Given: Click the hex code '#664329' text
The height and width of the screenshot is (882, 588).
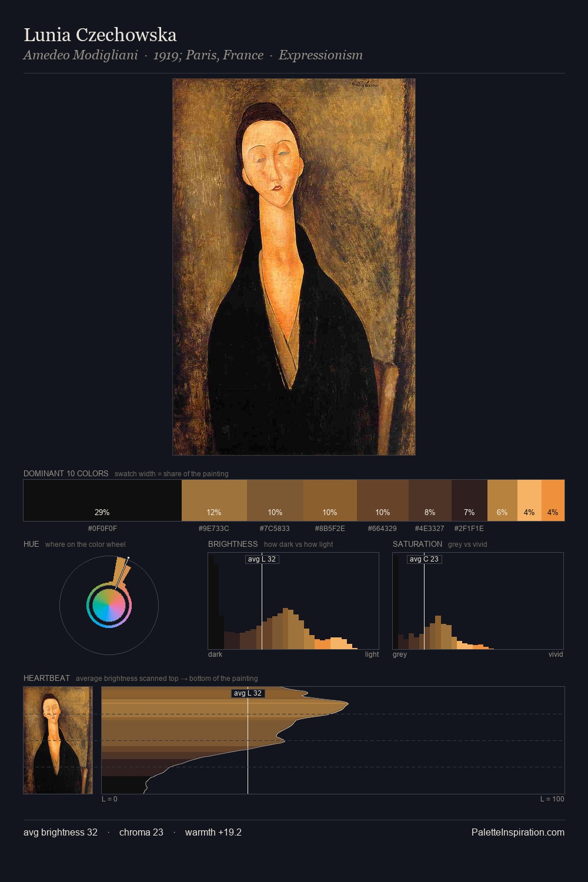Looking at the screenshot, I should pos(383,528).
